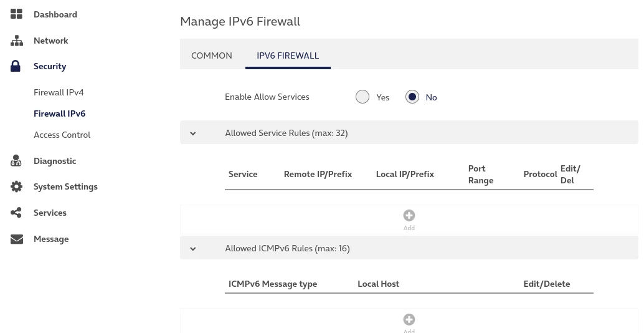Collapse the Allowed ICMPv6 Rules section
This screenshot has height=333, width=644.
pos(193,249)
